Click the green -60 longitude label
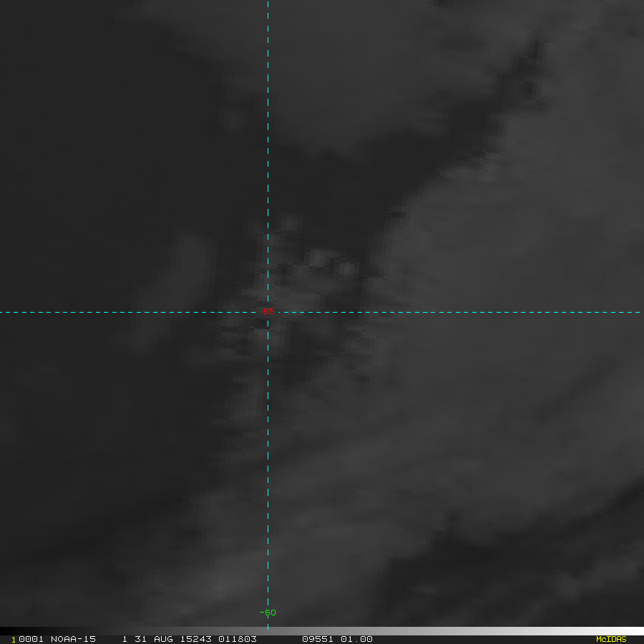The height and width of the screenshot is (644, 644). (268, 613)
